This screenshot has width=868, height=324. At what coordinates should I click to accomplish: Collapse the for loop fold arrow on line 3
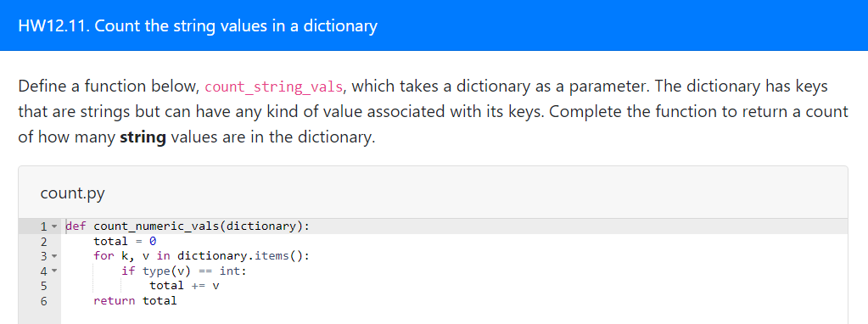click(x=54, y=256)
